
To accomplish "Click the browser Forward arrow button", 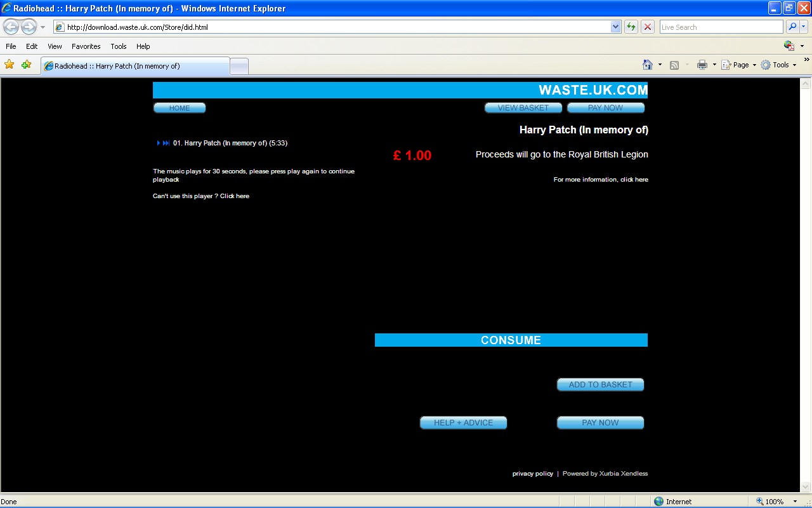I will [x=29, y=27].
